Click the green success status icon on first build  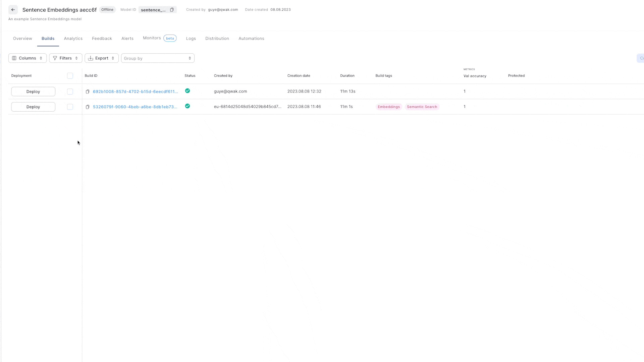click(187, 91)
